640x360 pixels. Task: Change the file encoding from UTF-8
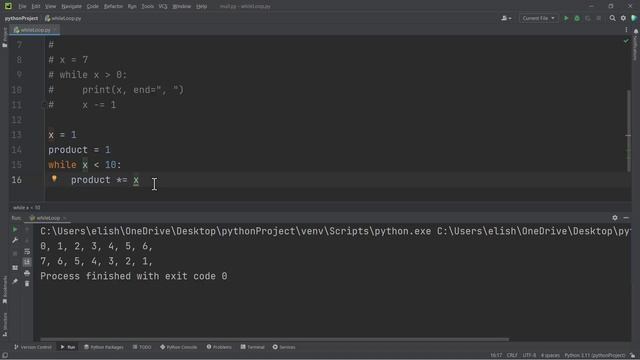point(529,356)
